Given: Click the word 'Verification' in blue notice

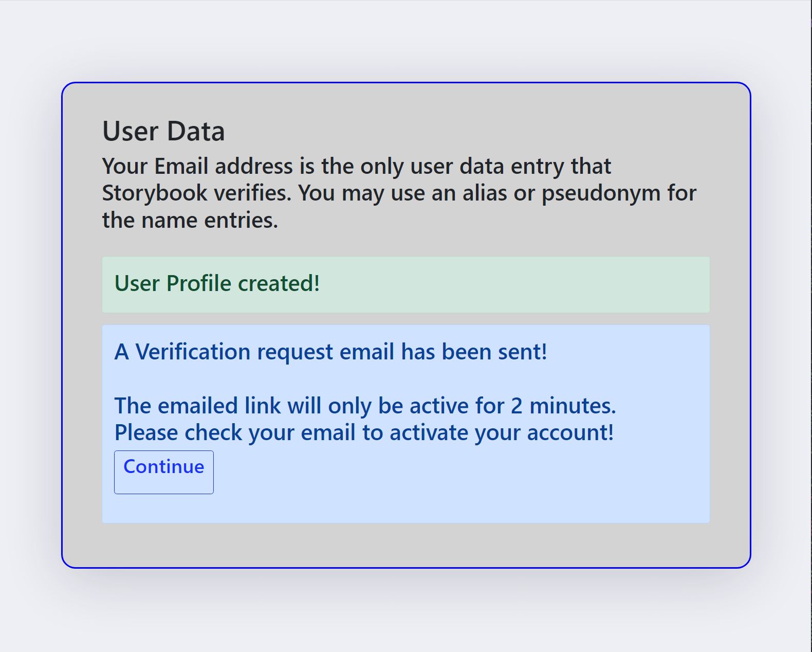Looking at the screenshot, I should [x=193, y=352].
